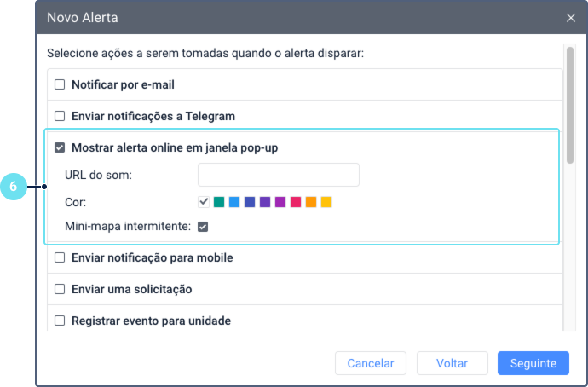The height and width of the screenshot is (387, 588).
Task: Pick the teal green color swatch
Action: coord(218,202)
